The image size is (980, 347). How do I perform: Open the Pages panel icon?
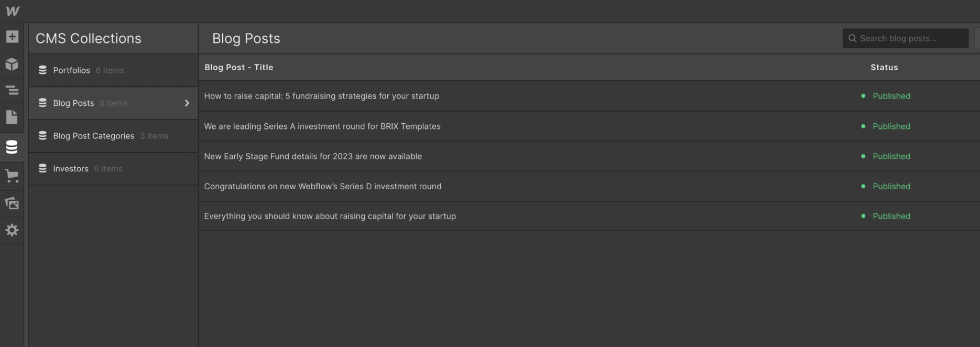tap(12, 117)
